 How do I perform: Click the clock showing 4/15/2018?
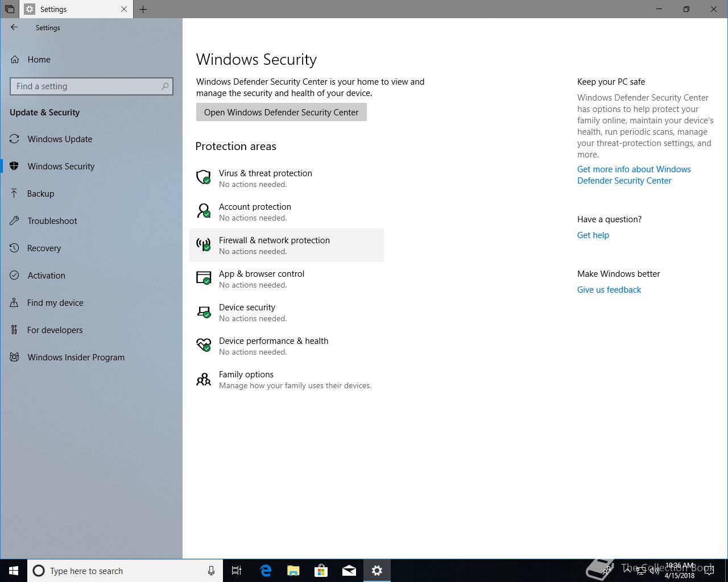coord(680,571)
